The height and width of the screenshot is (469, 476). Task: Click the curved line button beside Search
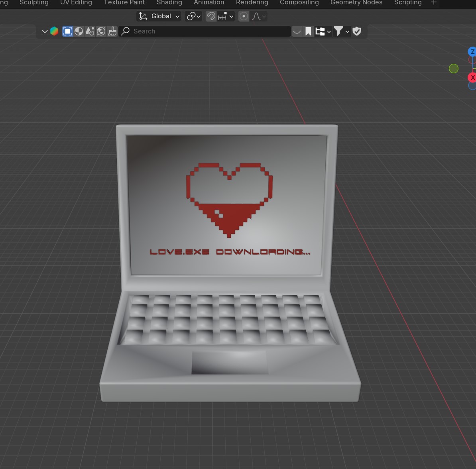click(x=297, y=31)
